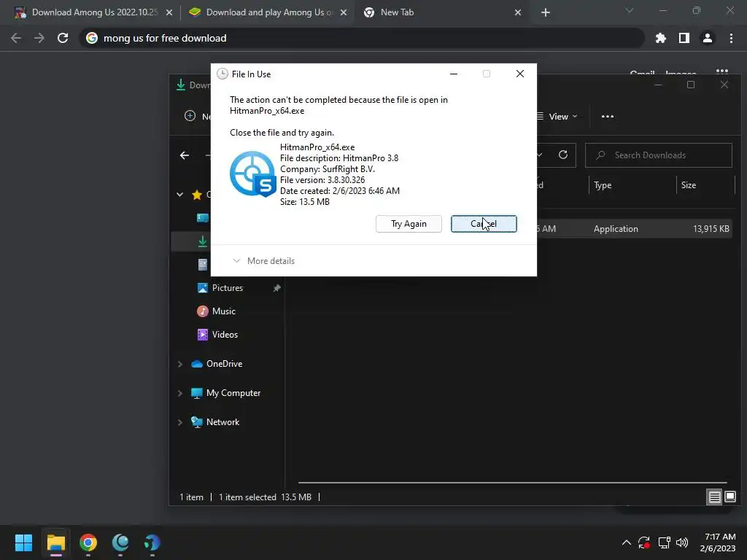Select Desktop icon in sidebar
The height and width of the screenshot is (560, 747).
point(203,218)
